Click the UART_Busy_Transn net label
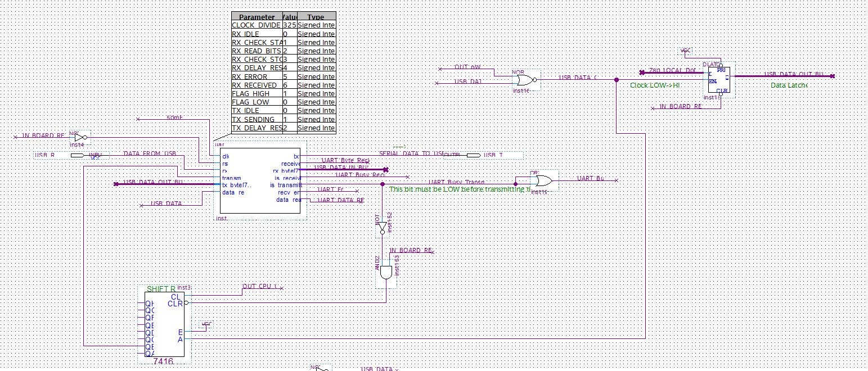Screen dimensions: 868x371 (457, 182)
